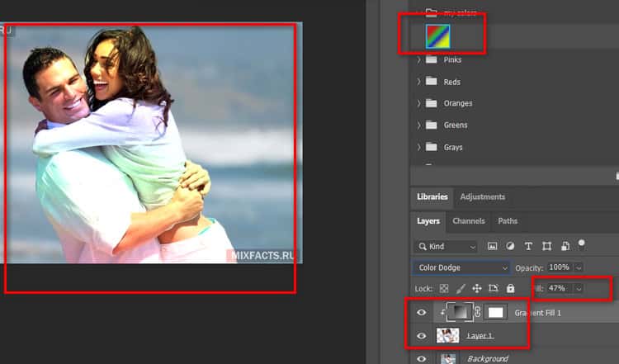Hide the Gradient Fill 1 layer

[x=422, y=313]
